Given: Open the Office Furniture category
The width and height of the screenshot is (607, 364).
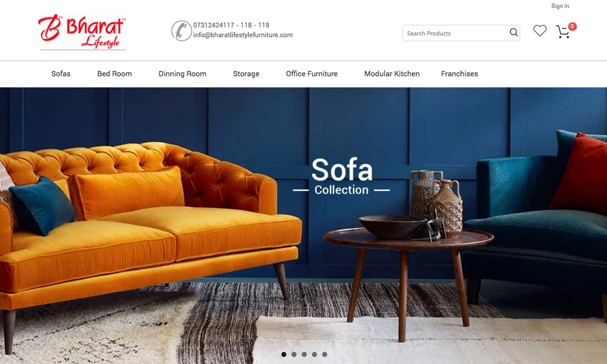Looking at the screenshot, I should point(311,73).
